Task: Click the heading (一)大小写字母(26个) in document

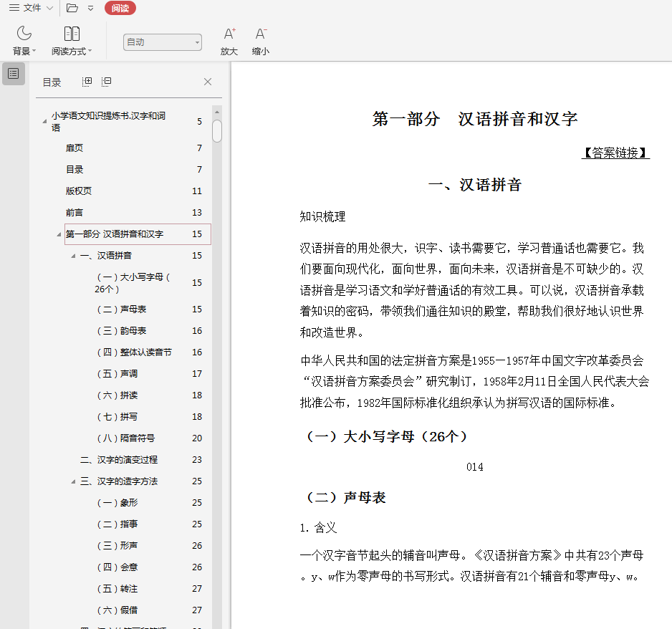Action: click(387, 436)
